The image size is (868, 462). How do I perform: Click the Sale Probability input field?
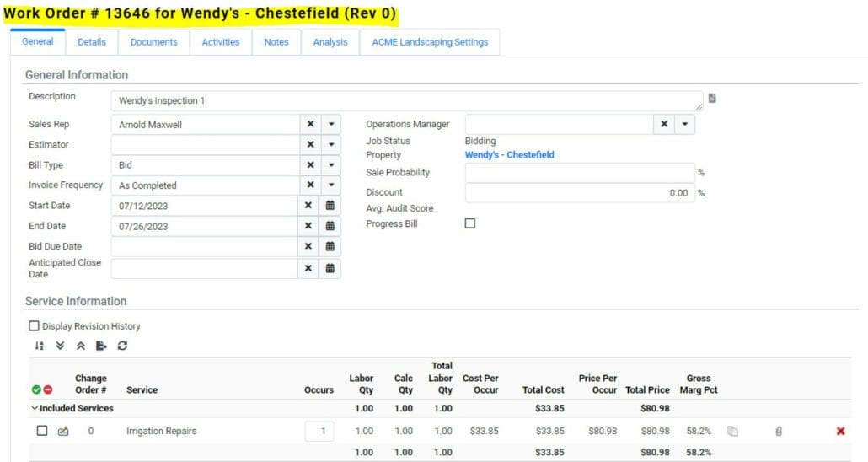(x=579, y=172)
